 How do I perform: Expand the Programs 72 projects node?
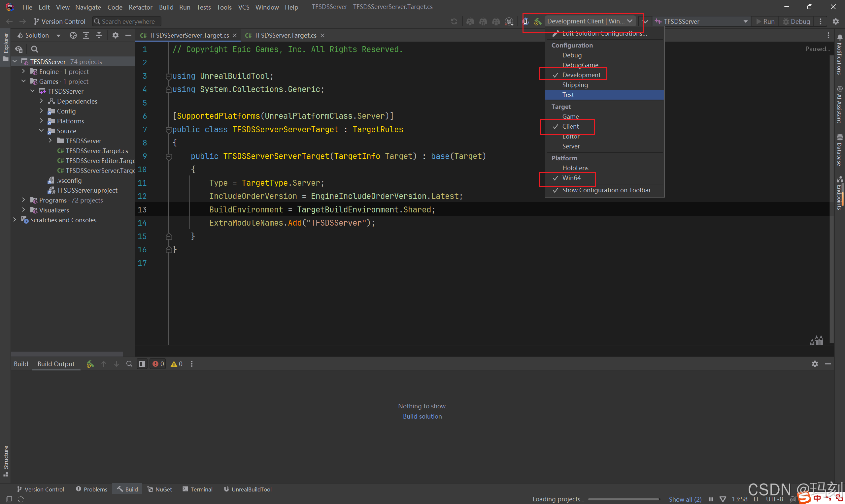coord(23,200)
